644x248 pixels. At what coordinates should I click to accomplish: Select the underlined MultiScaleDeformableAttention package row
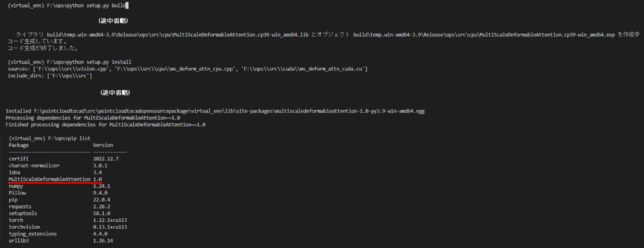(55, 179)
